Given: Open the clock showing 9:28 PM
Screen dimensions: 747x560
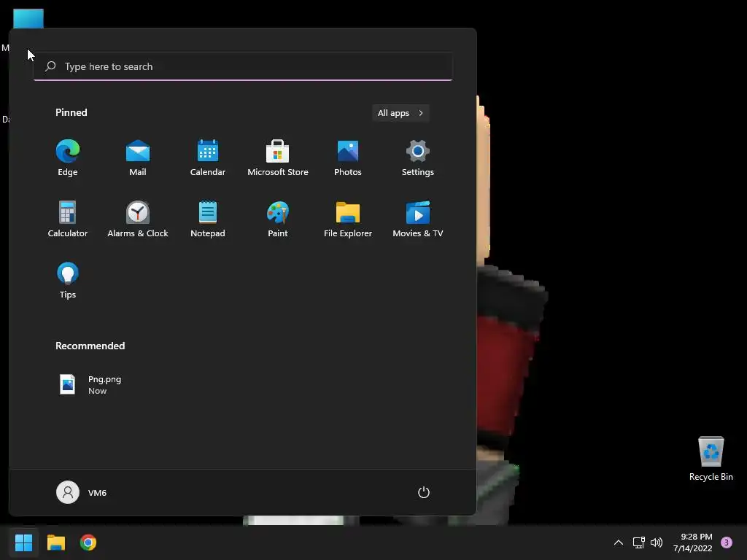Looking at the screenshot, I should click(x=693, y=542).
